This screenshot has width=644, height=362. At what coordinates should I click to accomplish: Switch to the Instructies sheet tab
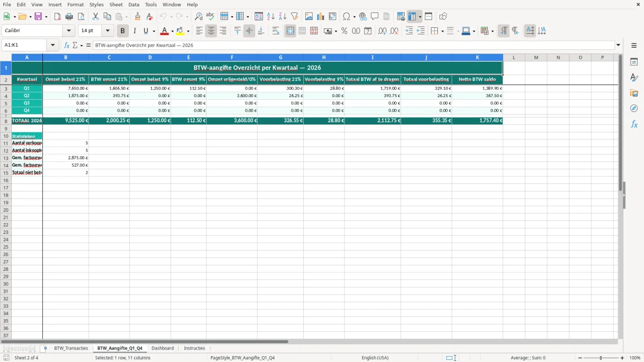click(x=194, y=349)
